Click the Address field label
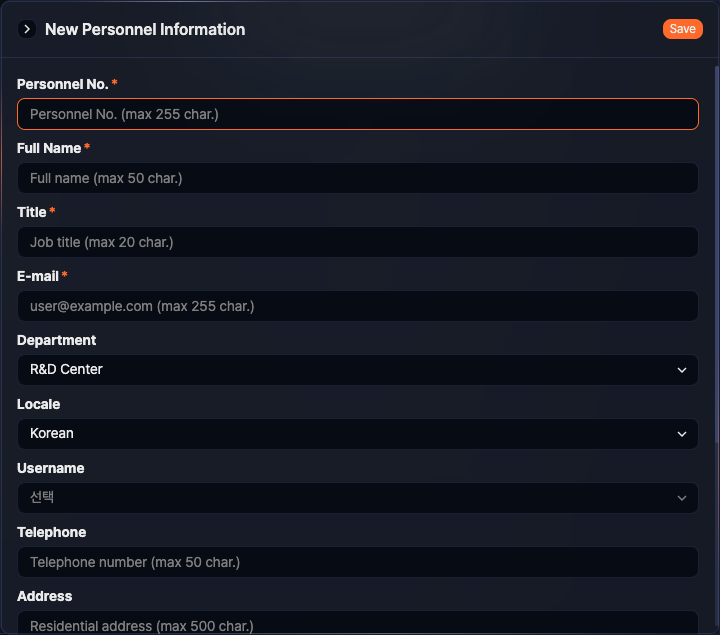 45,596
